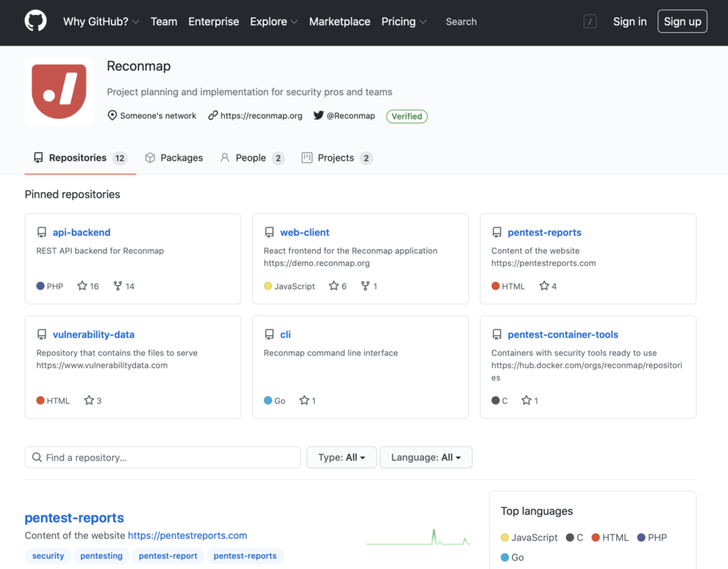This screenshot has height=569, width=728.
Task: Open stargazers of web-client (6 stars)
Action: pyautogui.click(x=338, y=286)
